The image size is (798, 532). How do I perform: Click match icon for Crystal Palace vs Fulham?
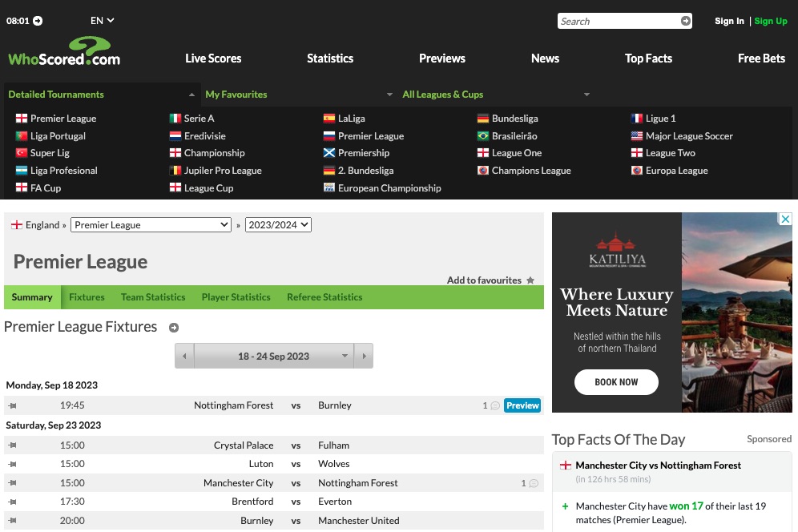tap(12, 445)
